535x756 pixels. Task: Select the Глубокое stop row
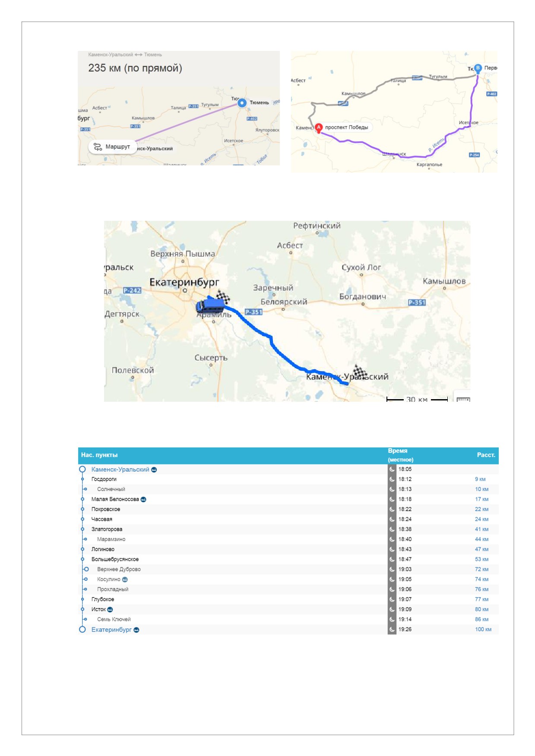point(288,599)
